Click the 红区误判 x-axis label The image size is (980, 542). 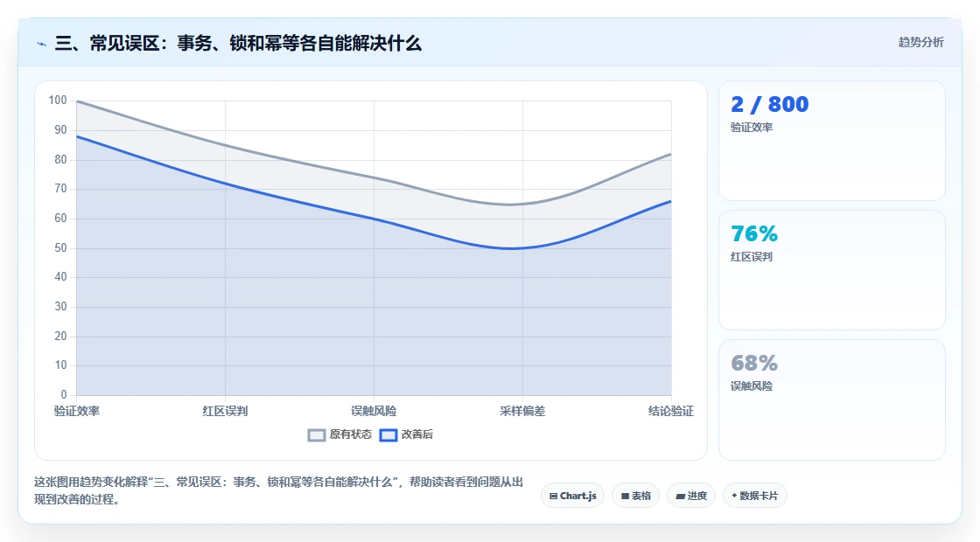tap(225, 411)
